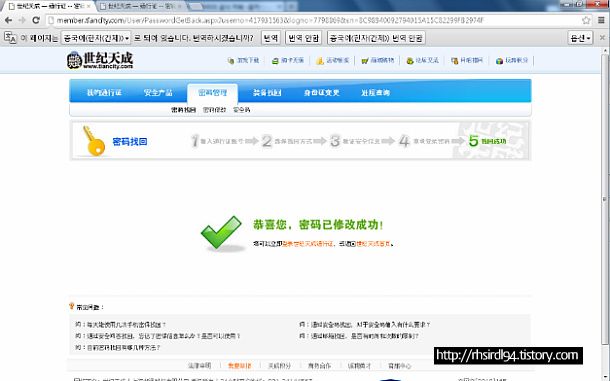Viewport: 610px width, 381px height.
Task: Open the 装备找回 main tab
Action: click(267, 93)
